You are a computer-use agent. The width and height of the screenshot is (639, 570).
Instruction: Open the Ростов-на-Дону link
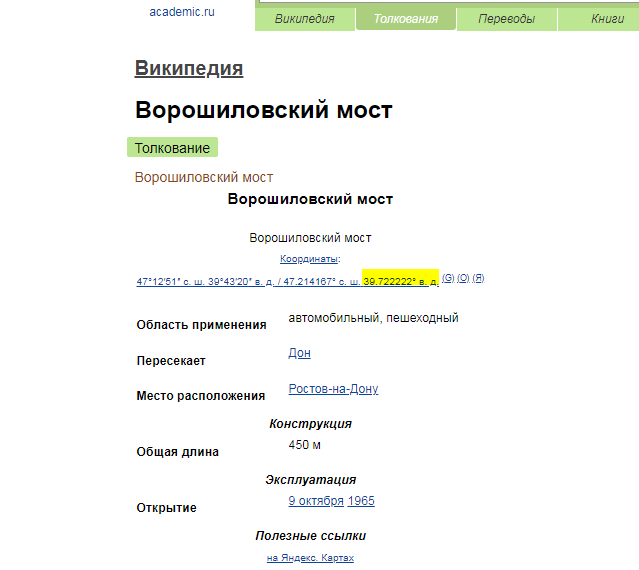[x=333, y=388]
